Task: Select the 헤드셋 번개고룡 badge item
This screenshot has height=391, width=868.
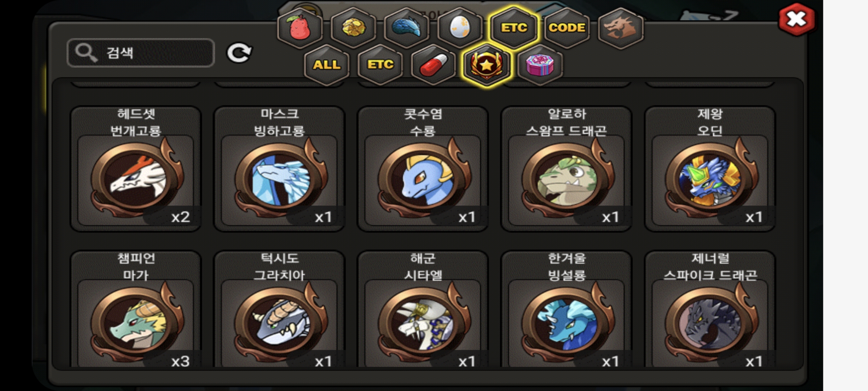Action: [136, 169]
